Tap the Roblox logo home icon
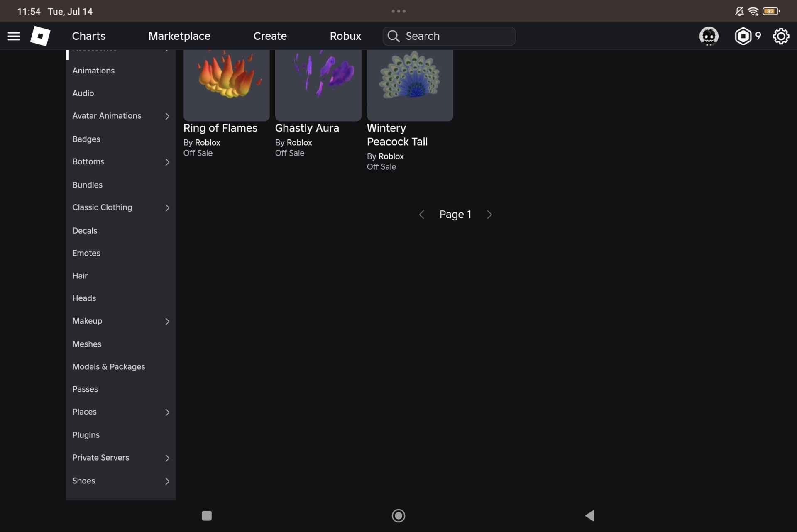 click(x=40, y=36)
